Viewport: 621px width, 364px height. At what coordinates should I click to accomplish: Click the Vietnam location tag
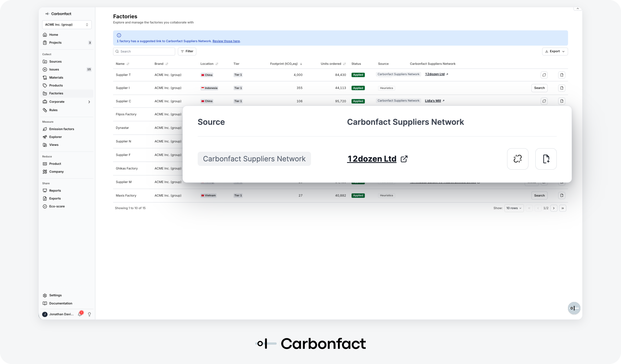coord(209,196)
